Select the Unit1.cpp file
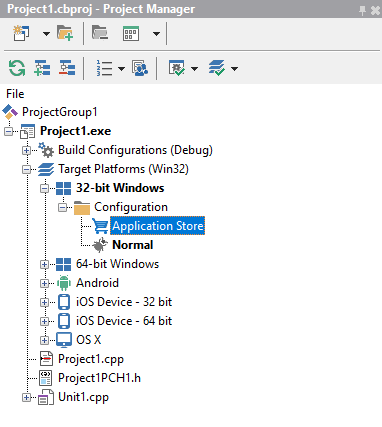Screen dimensions: 382x427 (83, 397)
